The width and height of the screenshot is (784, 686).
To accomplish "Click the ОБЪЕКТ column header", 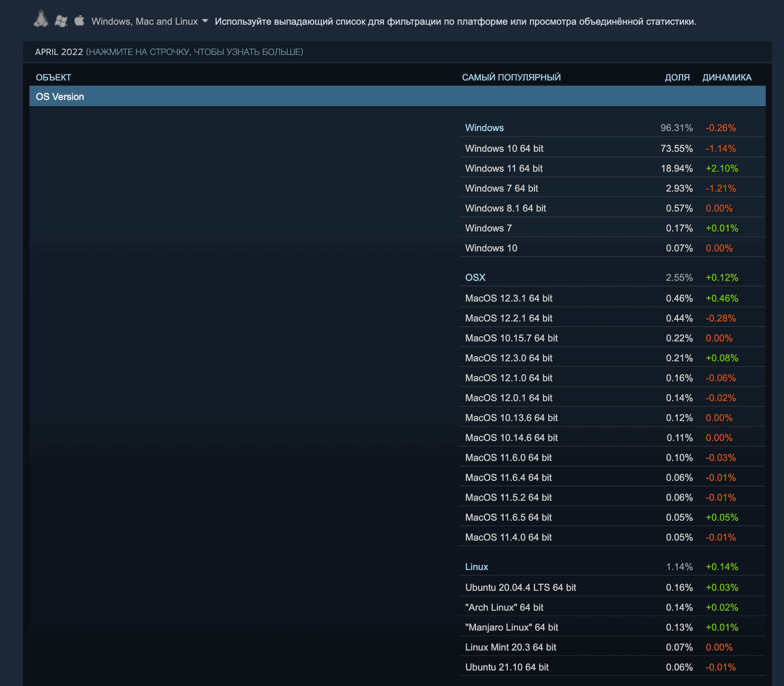I will pos(53,77).
